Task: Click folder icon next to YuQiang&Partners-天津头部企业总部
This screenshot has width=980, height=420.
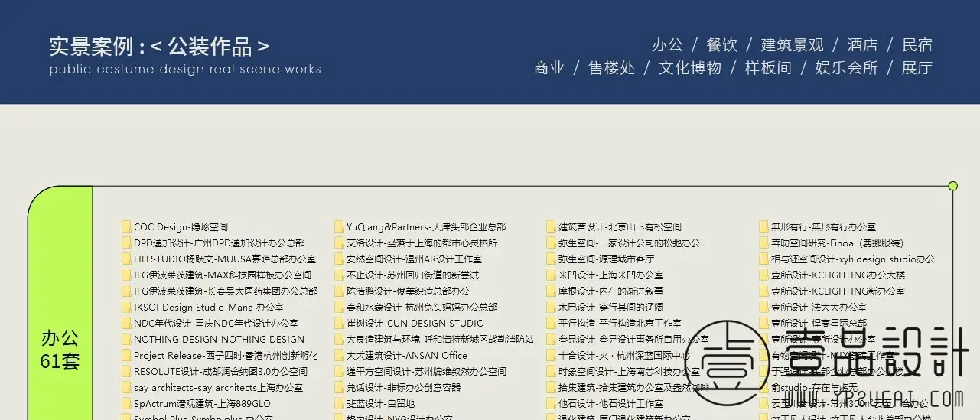Action: (x=339, y=226)
